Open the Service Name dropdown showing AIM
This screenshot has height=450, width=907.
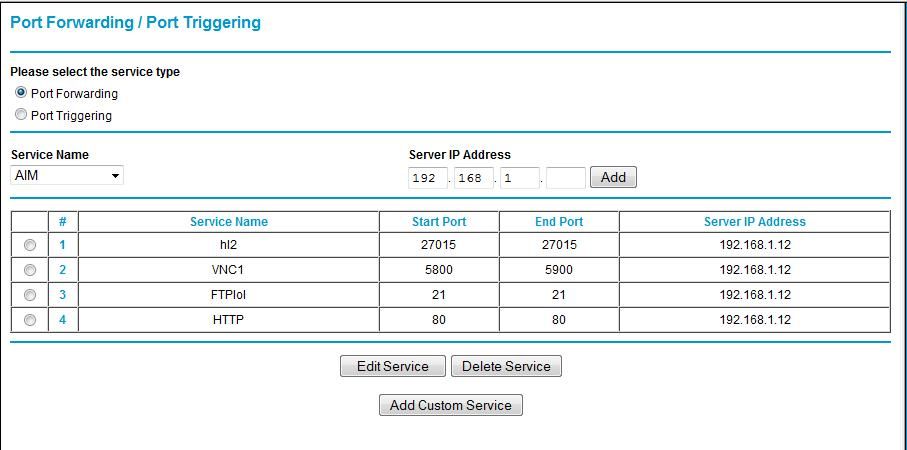click(x=67, y=175)
